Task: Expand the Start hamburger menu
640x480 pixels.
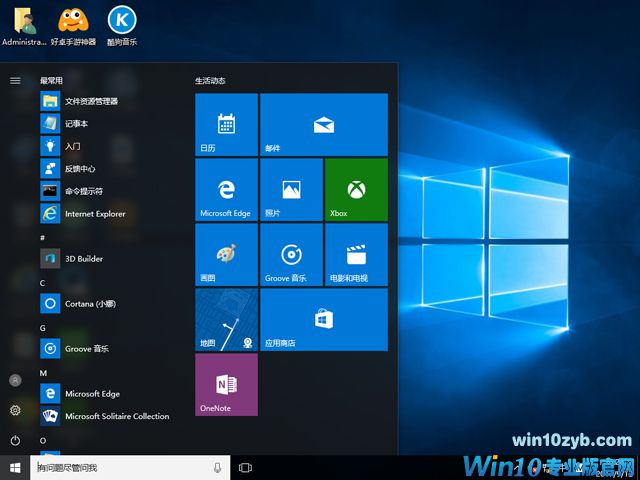Action: point(15,80)
